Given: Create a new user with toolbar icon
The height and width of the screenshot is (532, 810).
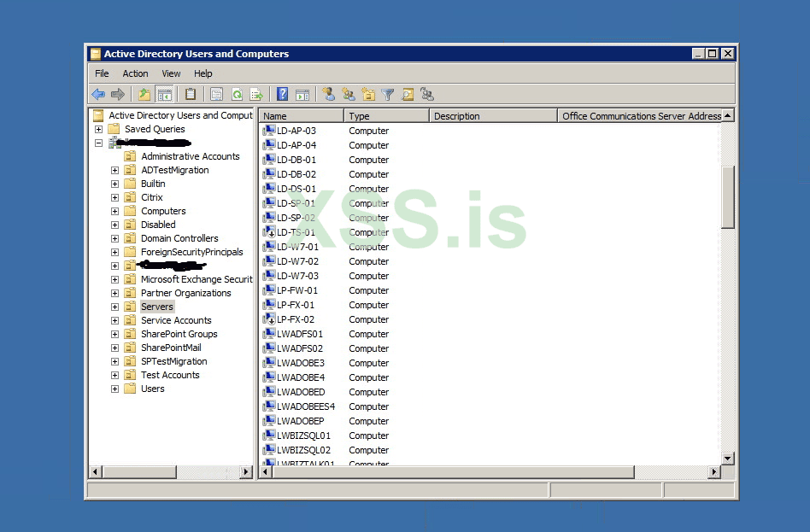Looking at the screenshot, I should coord(328,94).
